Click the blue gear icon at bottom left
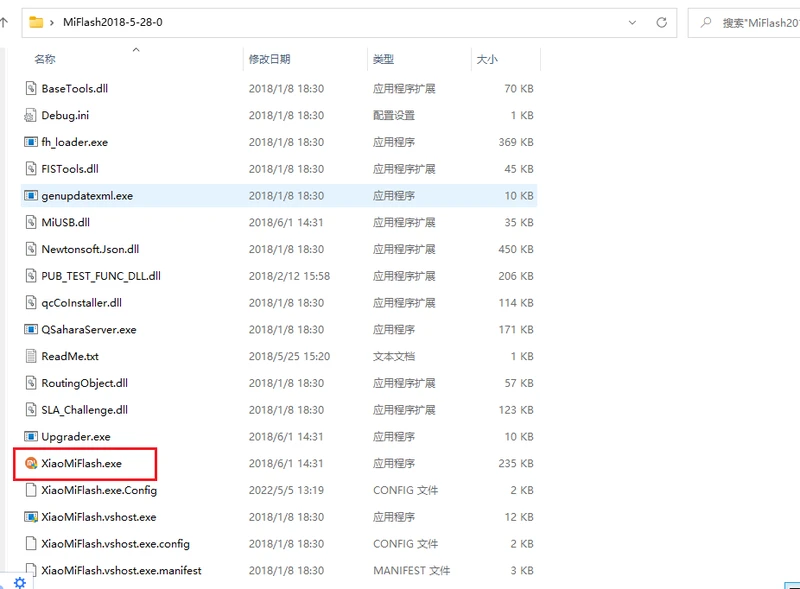The width and height of the screenshot is (800, 589). tap(20, 582)
